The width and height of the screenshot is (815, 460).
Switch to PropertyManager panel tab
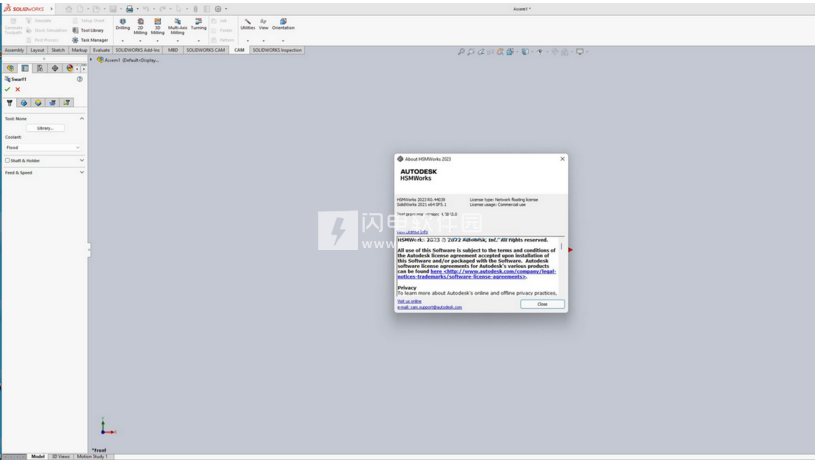tap(25, 68)
